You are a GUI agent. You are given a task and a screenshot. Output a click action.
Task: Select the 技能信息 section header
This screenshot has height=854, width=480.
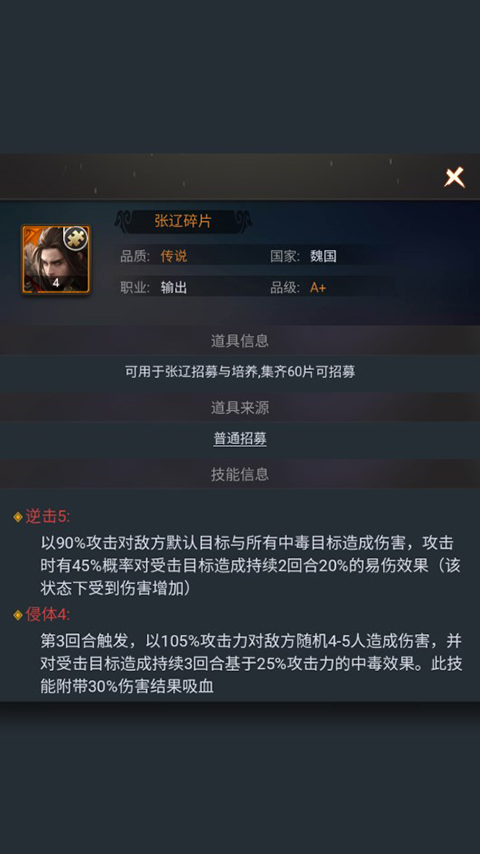(240, 474)
